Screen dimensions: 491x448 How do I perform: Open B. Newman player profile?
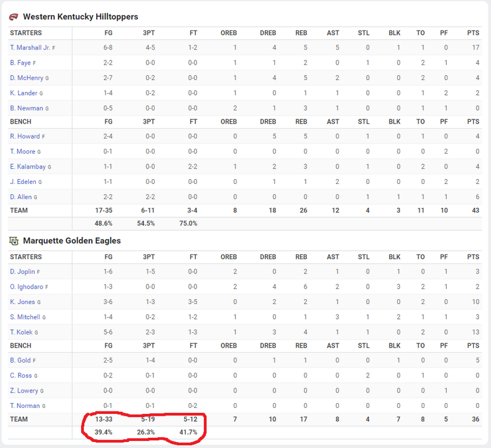click(26, 108)
